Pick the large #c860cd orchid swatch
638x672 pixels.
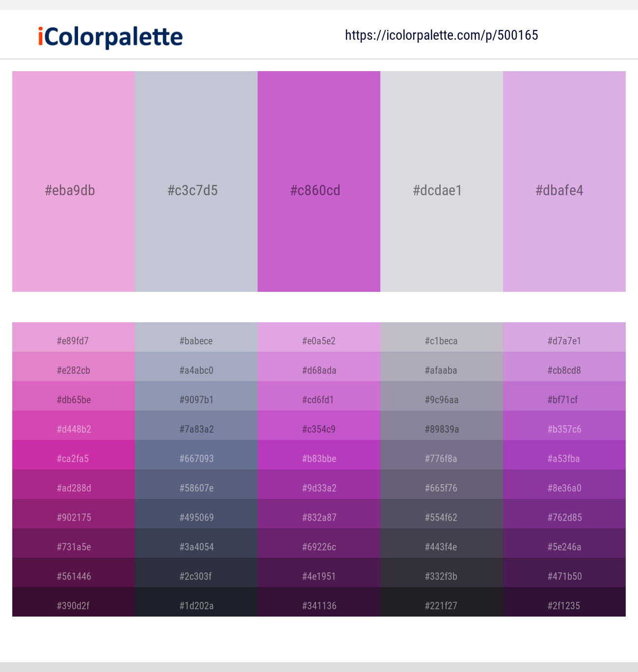click(319, 181)
